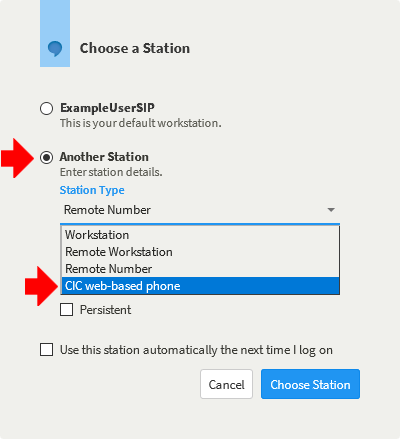Click the red arrow beside Another Station
The width and height of the screenshot is (400, 439).
[17, 158]
